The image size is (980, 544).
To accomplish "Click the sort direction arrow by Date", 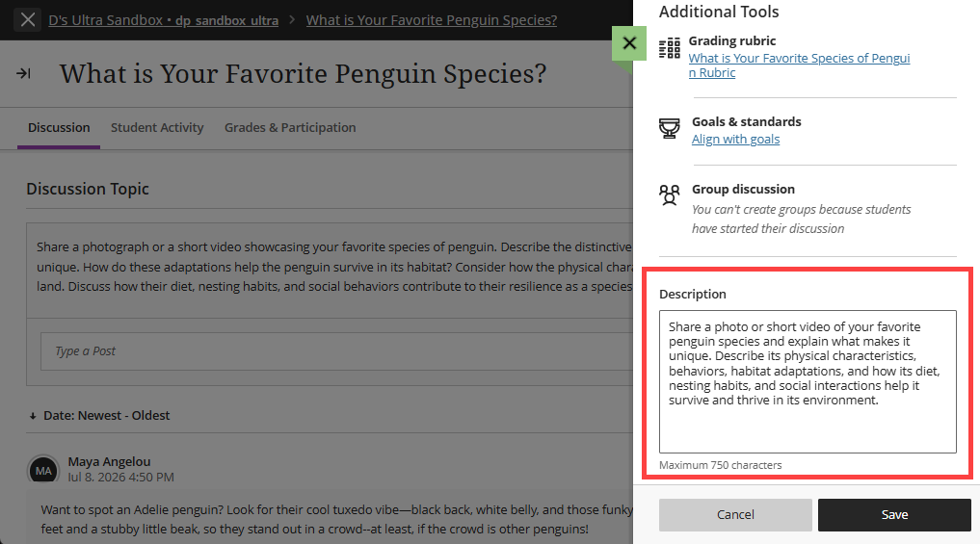I will point(33,416).
